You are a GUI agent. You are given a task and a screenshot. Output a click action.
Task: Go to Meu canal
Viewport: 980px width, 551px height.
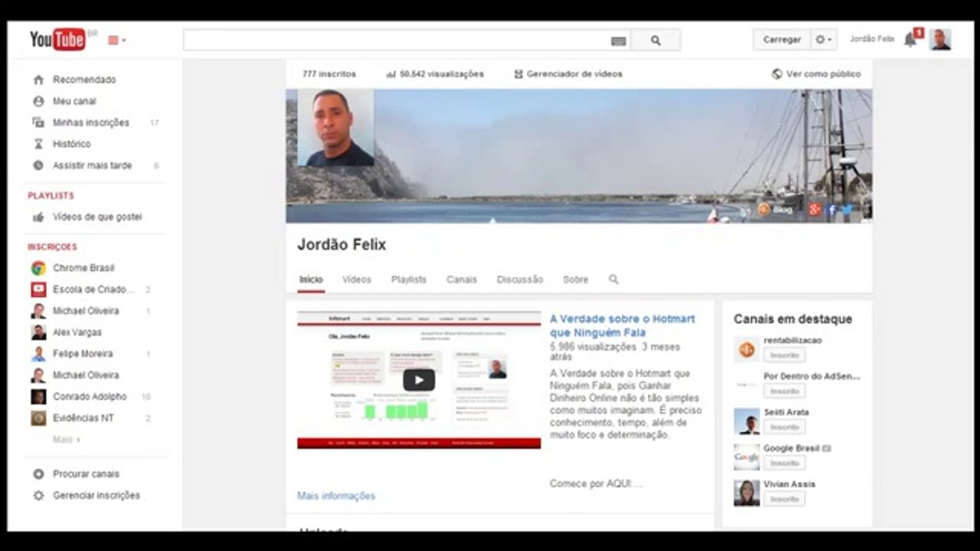point(74,101)
